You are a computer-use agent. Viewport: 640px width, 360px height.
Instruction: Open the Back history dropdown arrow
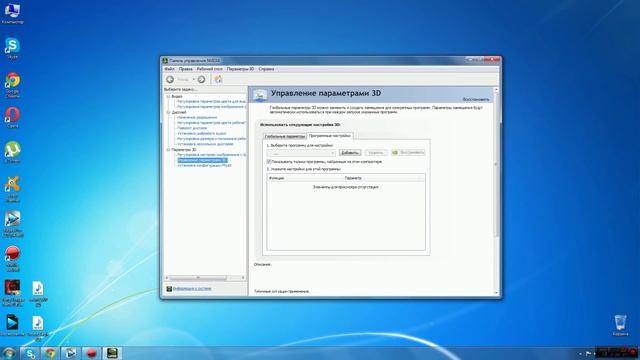click(x=193, y=79)
